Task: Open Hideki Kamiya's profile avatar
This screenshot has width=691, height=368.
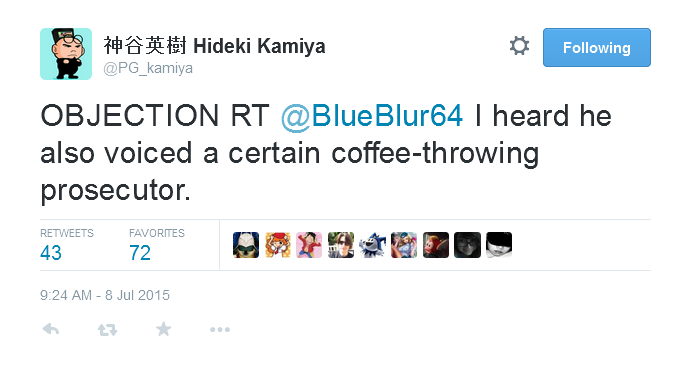Action: point(66,54)
